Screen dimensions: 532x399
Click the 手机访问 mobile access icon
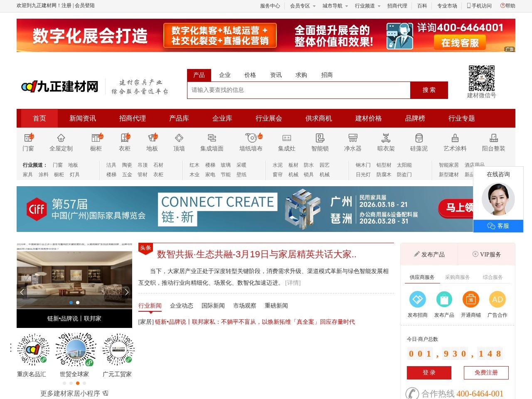tap(479, 6)
